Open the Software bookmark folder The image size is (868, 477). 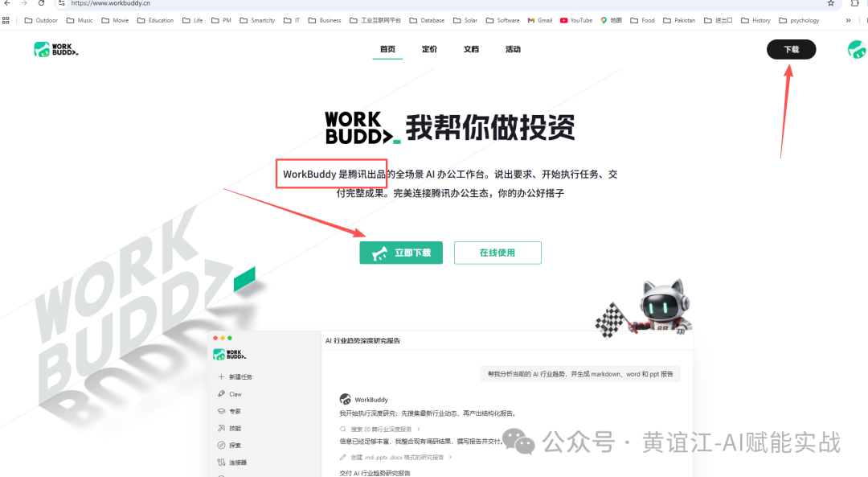(502, 20)
